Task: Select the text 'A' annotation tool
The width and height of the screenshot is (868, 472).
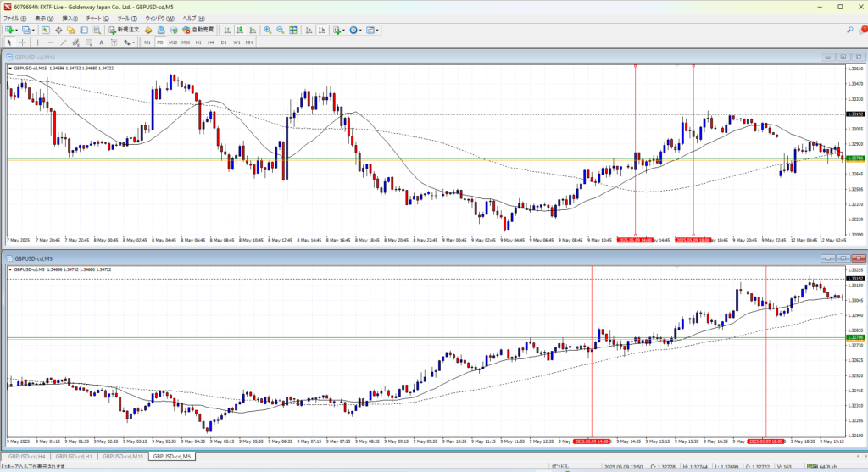Action: click(101, 42)
